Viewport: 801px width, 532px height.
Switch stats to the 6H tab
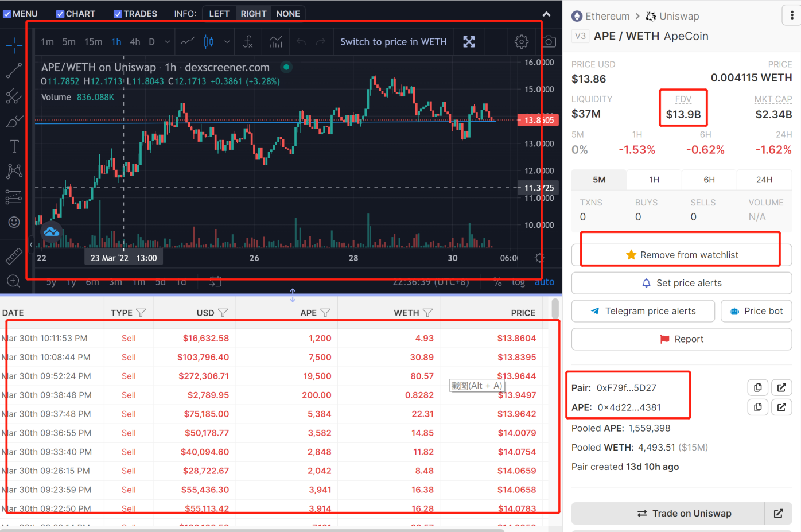click(709, 180)
